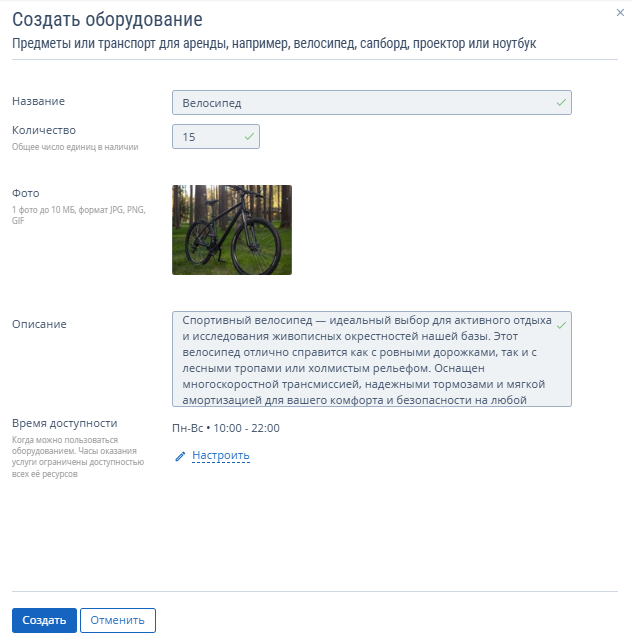Open the Настроить availability link
Viewport: 632px width, 641px height.
point(221,455)
